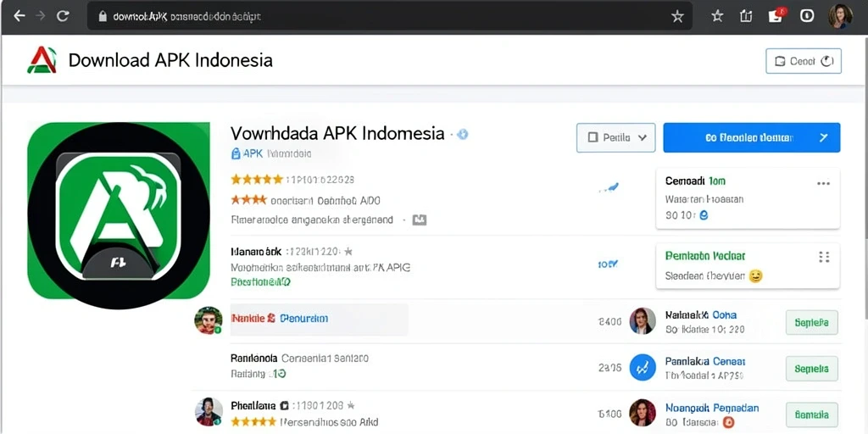This screenshot has height=434, width=868.
Task: Click the Nankie reviewer avatar
Action: click(209, 320)
